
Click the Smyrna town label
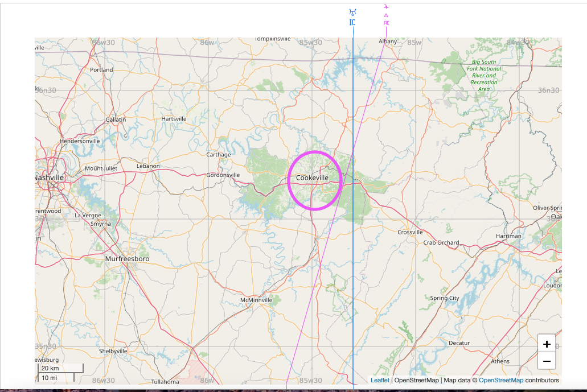(101, 224)
